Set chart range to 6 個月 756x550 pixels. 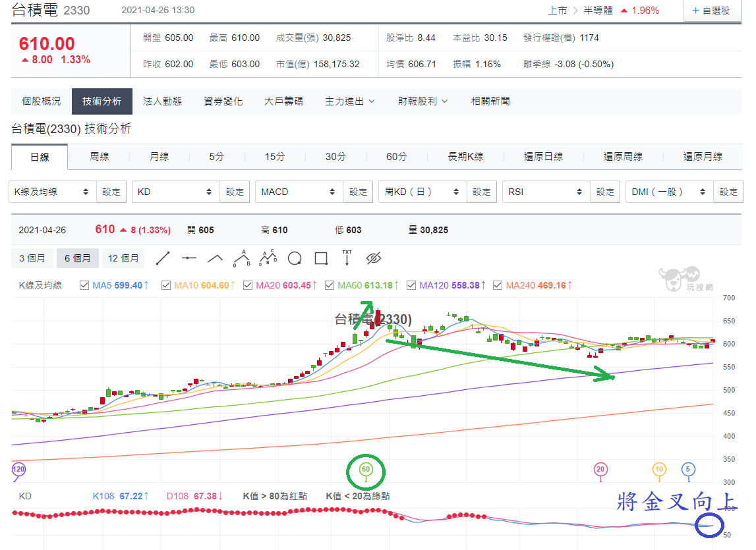click(x=78, y=258)
